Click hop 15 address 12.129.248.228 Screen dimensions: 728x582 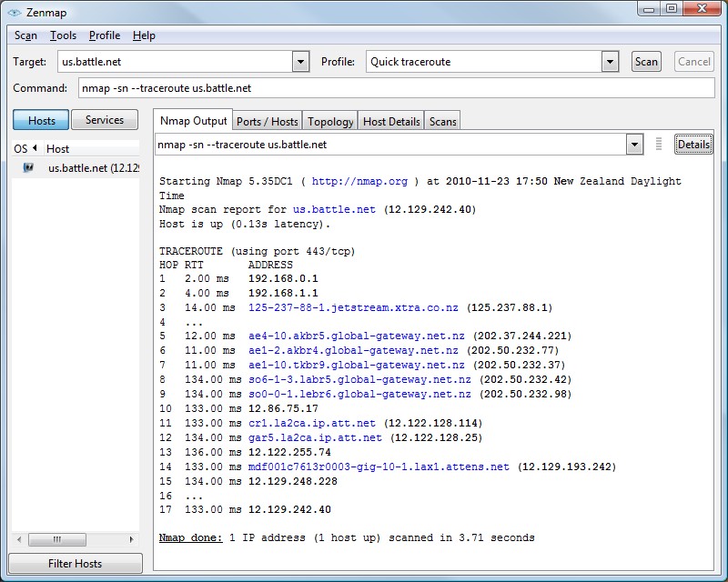pos(293,481)
